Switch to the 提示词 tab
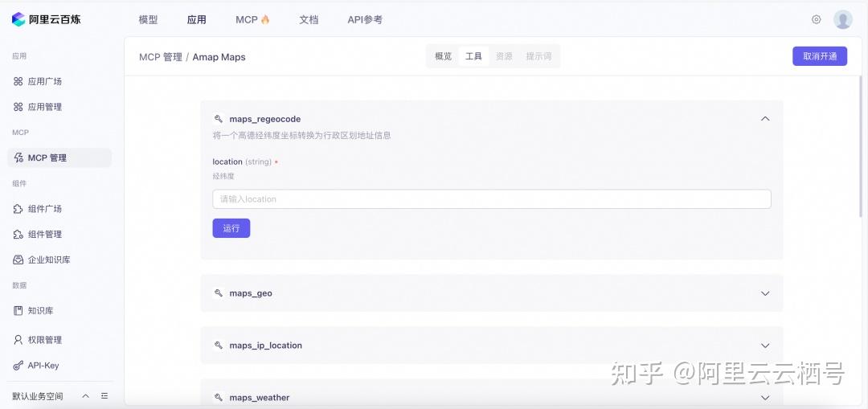 [538, 56]
